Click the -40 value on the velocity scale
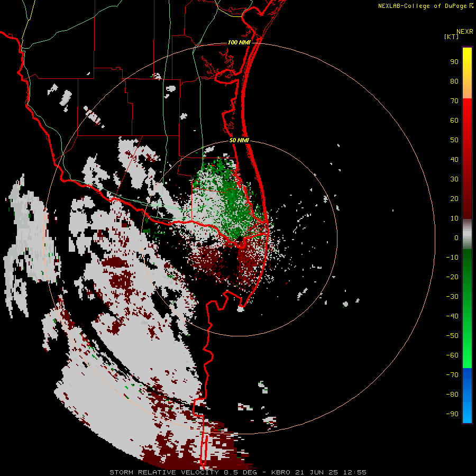The height and width of the screenshot is (476, 476). 452,316
